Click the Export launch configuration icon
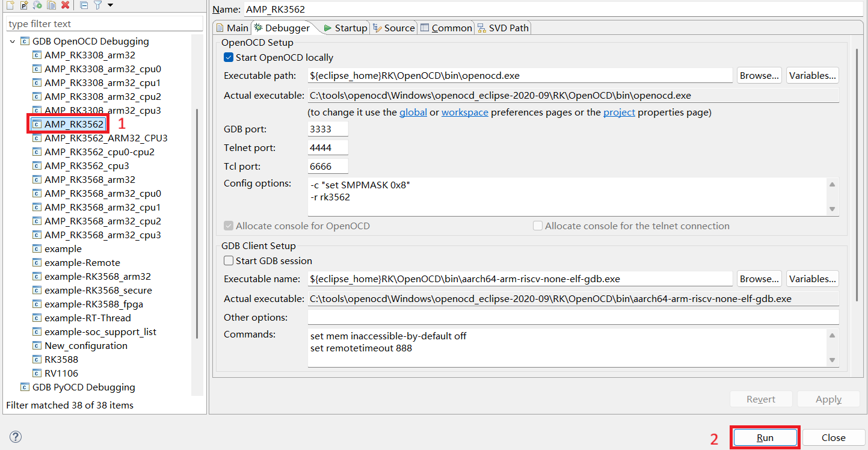The width and height of the screenshot is (868, 450). (x=37, y=5)
